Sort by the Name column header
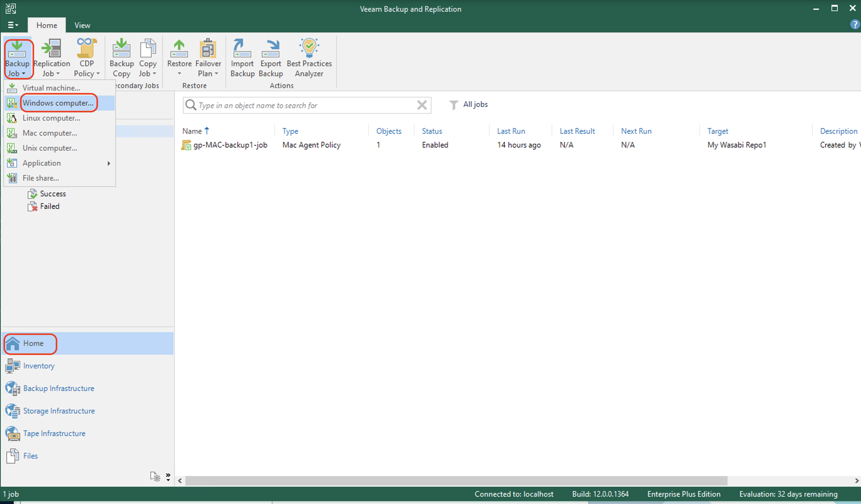The width and height of the screenshot is (861, 504). click(195, 131)
